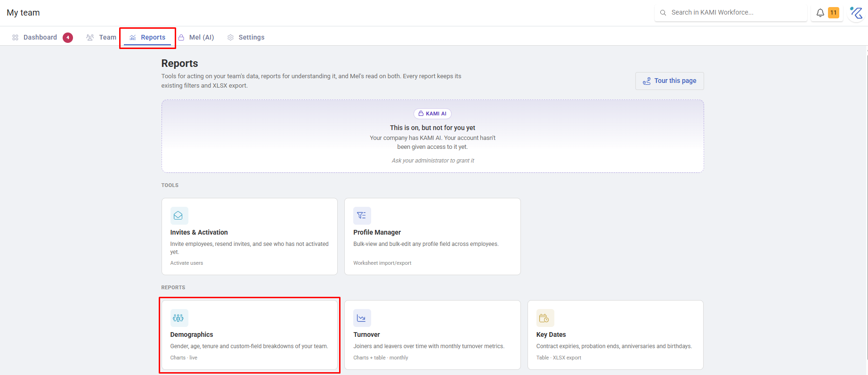Click the Profile Manager filter icon
The image size is (868, 375).
point(362,216)
